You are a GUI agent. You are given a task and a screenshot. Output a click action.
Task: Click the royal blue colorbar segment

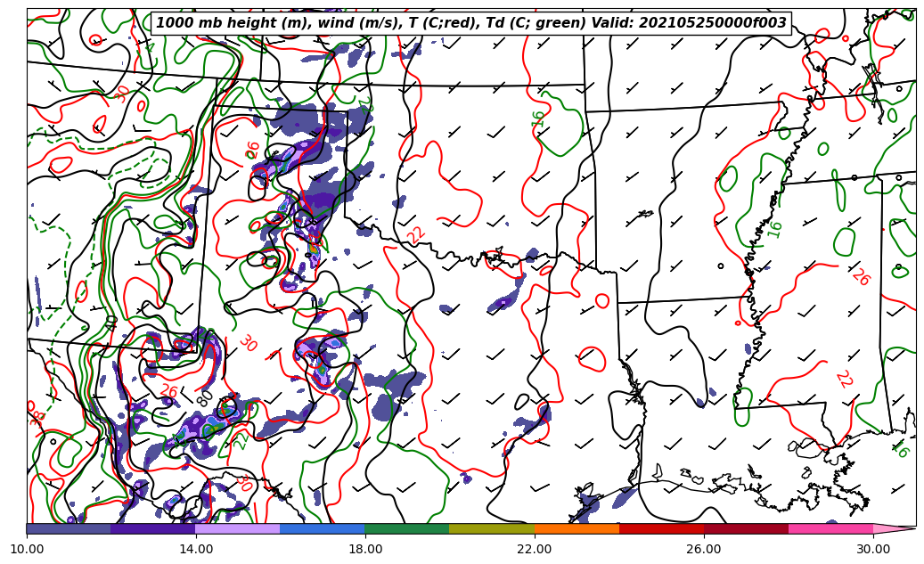[323, 528]
